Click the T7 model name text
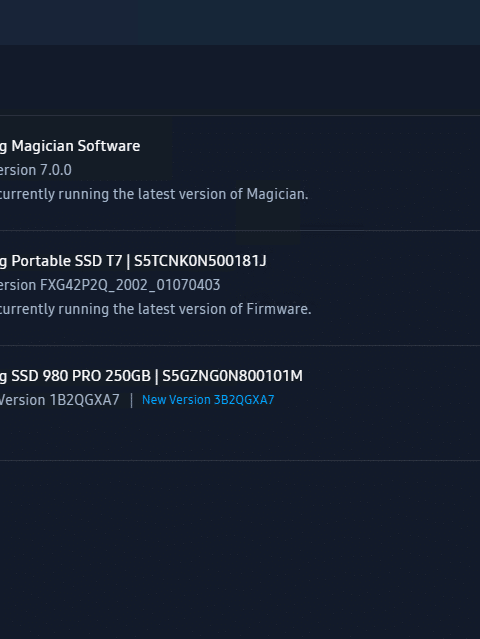The height and width of the screenshot is (639, 480). (x=114, y=261)
